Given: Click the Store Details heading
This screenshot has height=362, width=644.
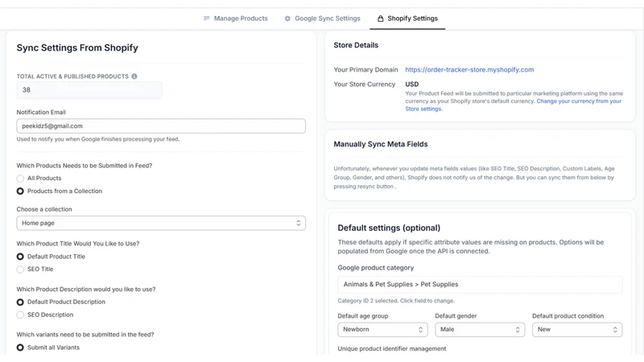Looking at the screenshot, I should (356, 45).
